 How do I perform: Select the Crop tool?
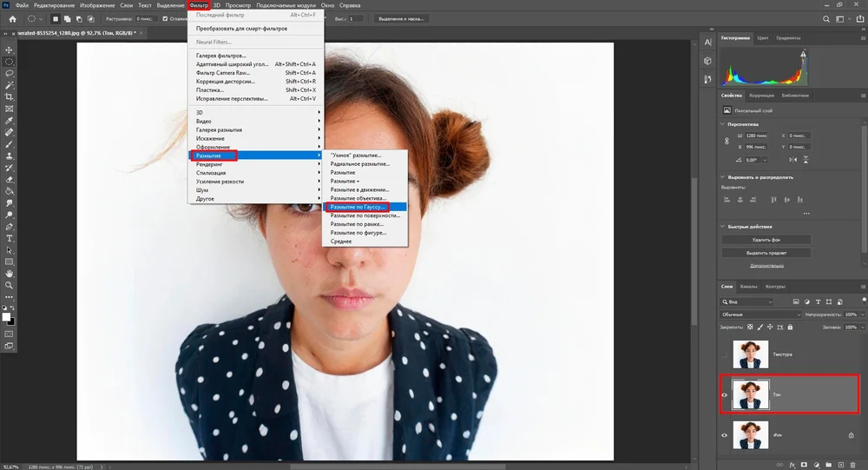click(x=9, y=97)
